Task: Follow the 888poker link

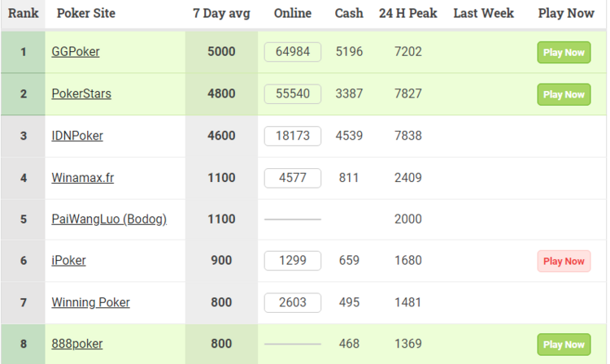Action: pyautogui.click(x=77, y=344)
